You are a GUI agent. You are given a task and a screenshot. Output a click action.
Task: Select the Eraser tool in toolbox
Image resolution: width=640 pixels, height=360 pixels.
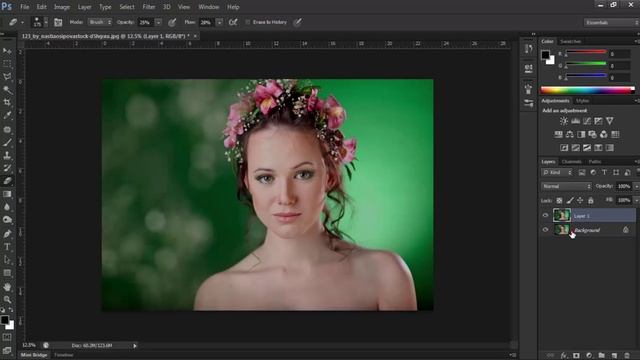[x=7, y=181]
